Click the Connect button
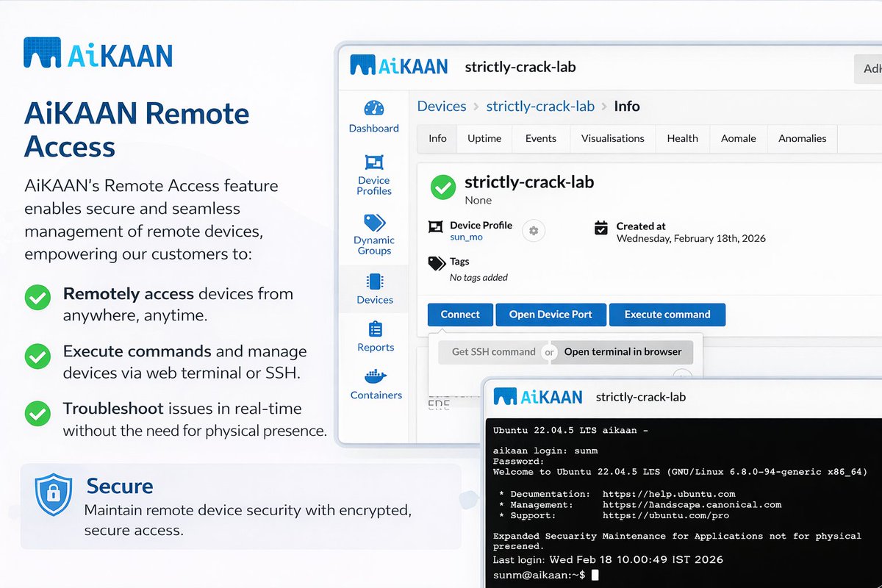 (460, 315)
